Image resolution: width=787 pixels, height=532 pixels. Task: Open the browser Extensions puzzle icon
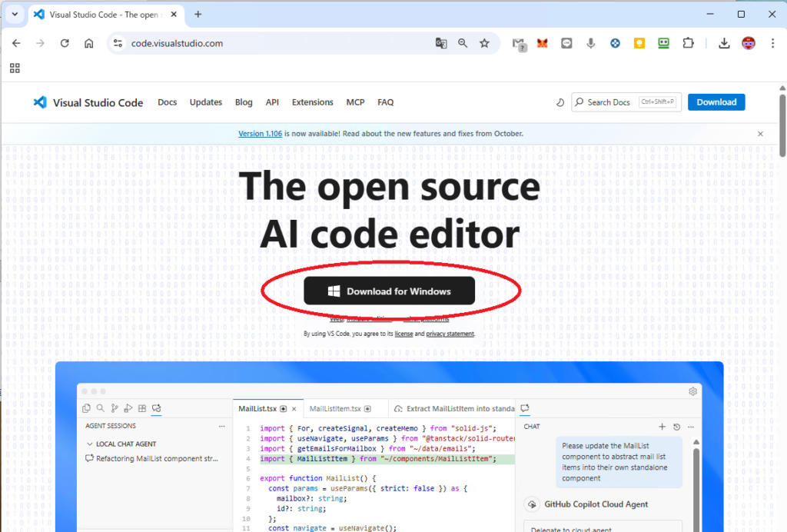(689, 44)
